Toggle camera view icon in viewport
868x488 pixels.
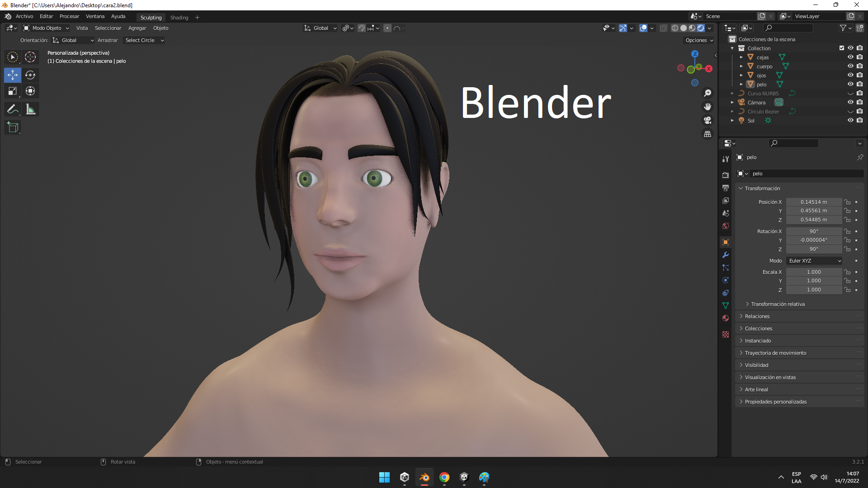click(x=708, y=120)
